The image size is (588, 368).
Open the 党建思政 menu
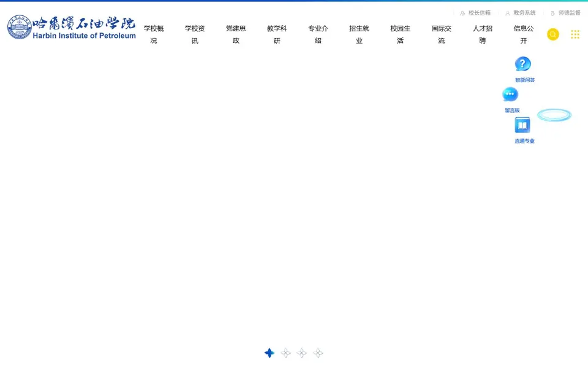point(236,34)
